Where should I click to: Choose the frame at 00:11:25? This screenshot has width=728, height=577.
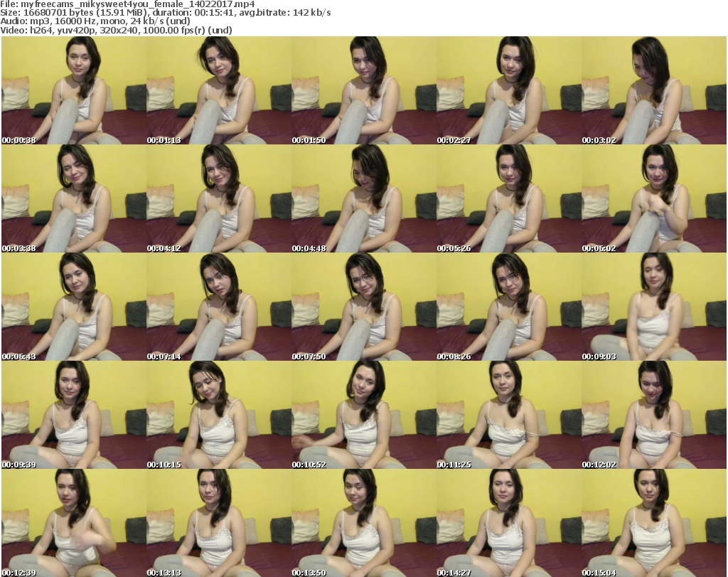pyautogui.click(x=509, y=415)
